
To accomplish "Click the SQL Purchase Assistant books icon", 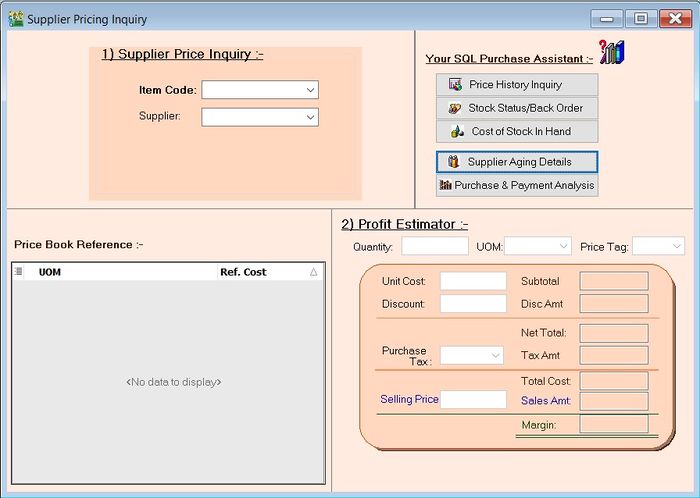I will (x=611, y=53).
